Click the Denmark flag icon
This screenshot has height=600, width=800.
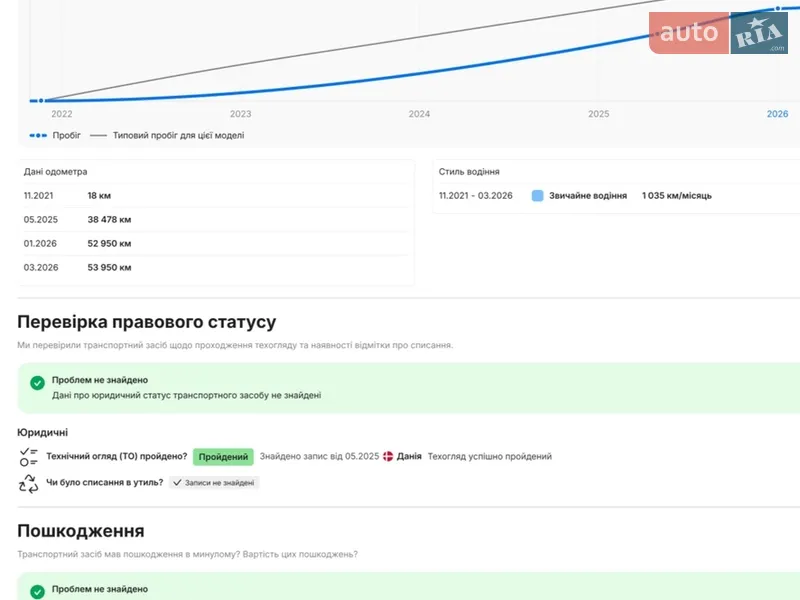(388, 457)
